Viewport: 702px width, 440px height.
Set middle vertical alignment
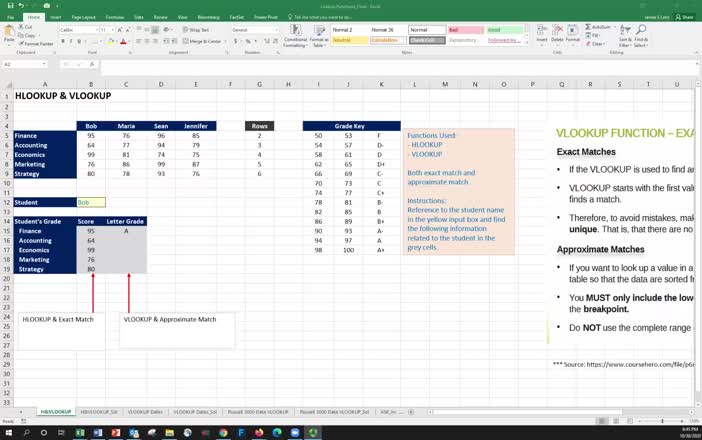[147, 30]
